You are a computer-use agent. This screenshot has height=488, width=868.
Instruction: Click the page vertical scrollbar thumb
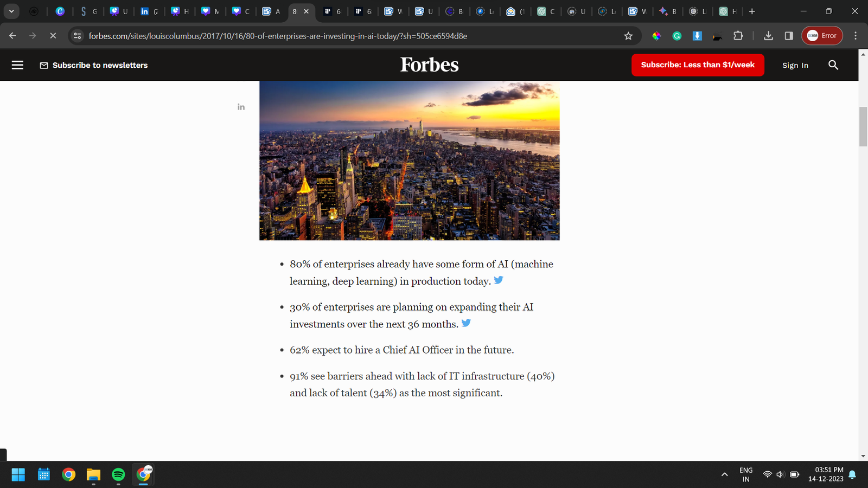point(863,127)
